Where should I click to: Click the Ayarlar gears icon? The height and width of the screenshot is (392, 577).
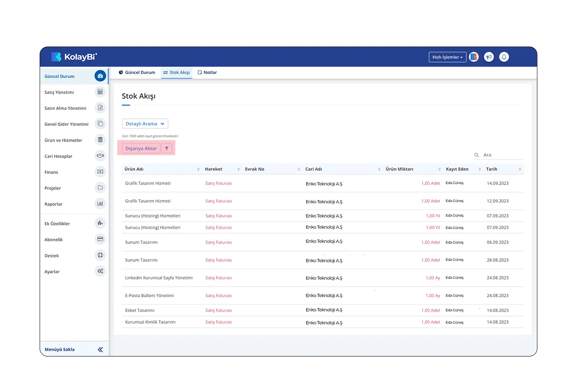pos(100,271)
